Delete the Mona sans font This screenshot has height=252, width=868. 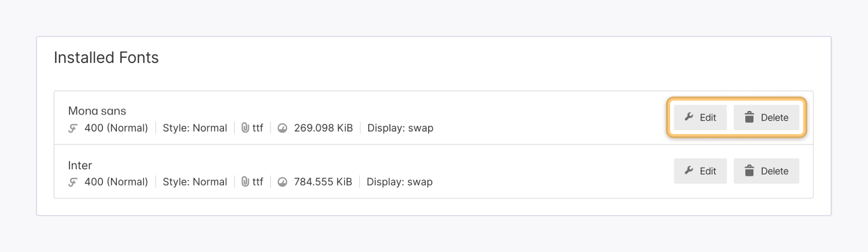point(766,117)
